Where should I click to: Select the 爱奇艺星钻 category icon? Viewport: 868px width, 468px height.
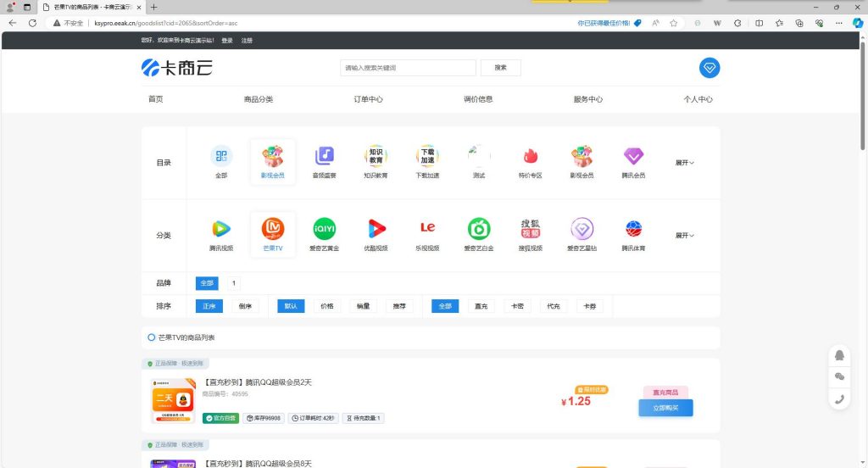(581, 229)
